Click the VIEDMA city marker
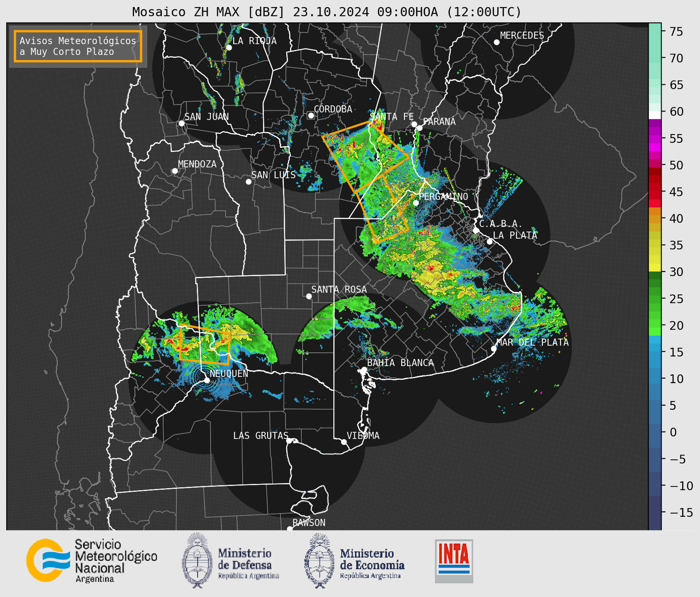The width and height of the screenshot is (700, 597). click(344, 442)
